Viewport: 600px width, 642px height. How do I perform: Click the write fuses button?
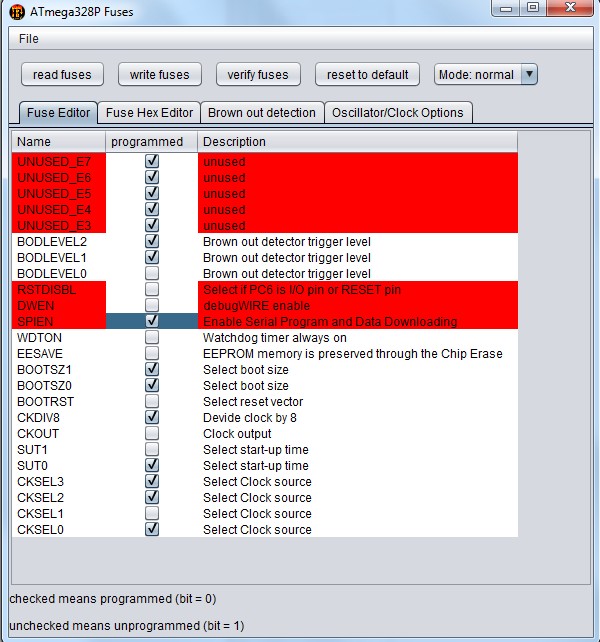160,75
